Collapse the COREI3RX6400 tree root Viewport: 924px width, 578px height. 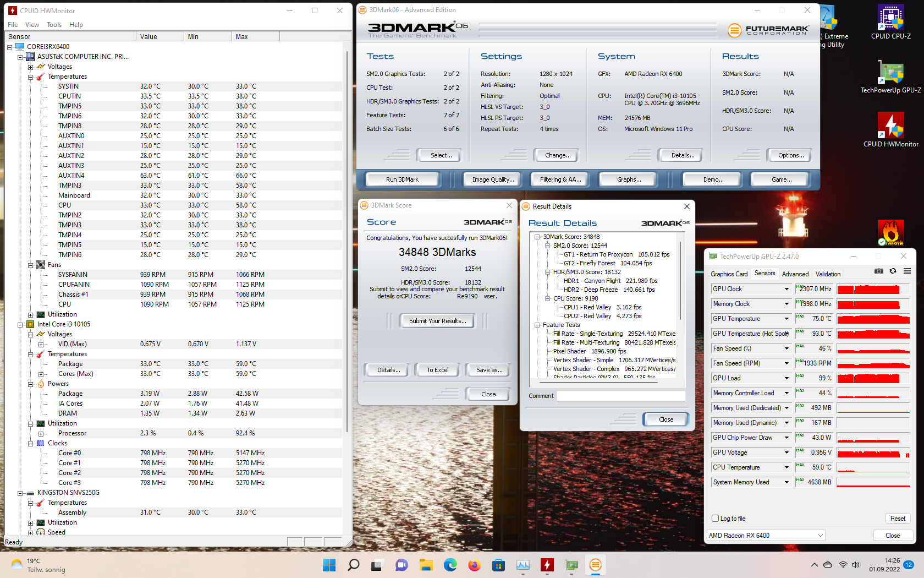[10, 47]
